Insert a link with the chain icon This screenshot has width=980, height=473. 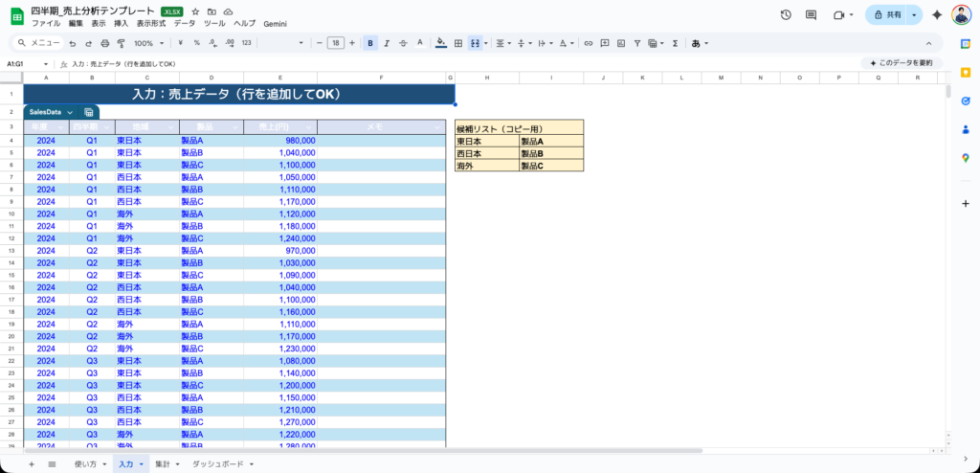(589, 43)
